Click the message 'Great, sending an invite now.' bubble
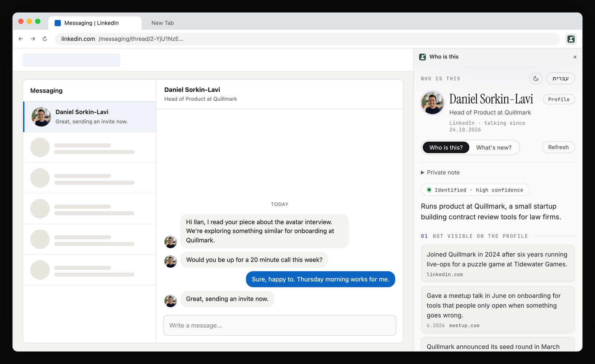The height and width of the screenshot is (364, 595). [x=227, y=299]
